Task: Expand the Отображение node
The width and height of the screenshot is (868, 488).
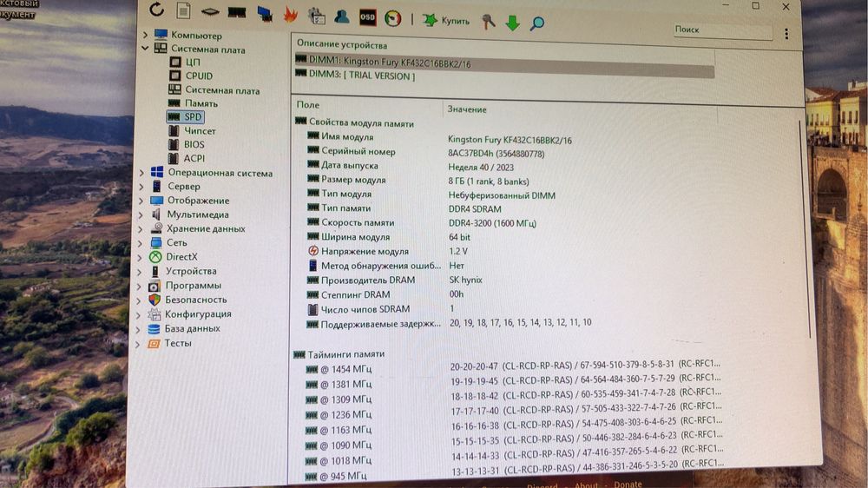Action: tap(141, 201)
